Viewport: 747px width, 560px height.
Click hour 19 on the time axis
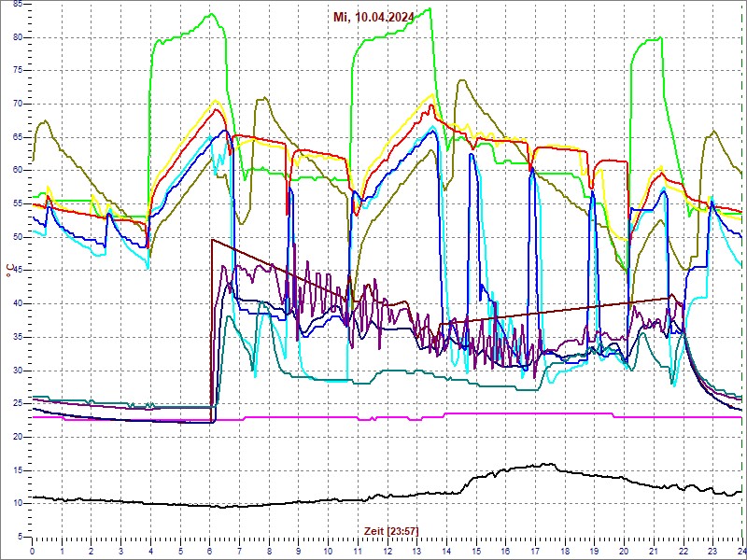coord(594,551)
